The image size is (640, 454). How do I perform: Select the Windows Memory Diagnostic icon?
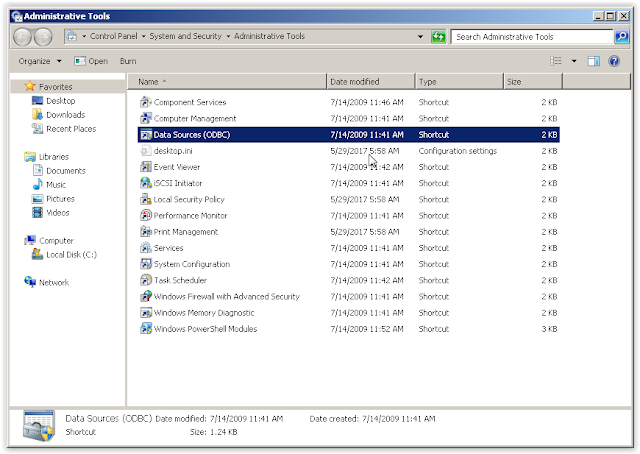146,312
